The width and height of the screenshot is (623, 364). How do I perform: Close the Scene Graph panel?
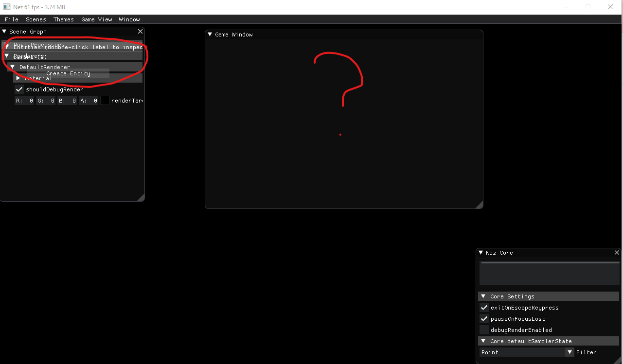point(140,31)
